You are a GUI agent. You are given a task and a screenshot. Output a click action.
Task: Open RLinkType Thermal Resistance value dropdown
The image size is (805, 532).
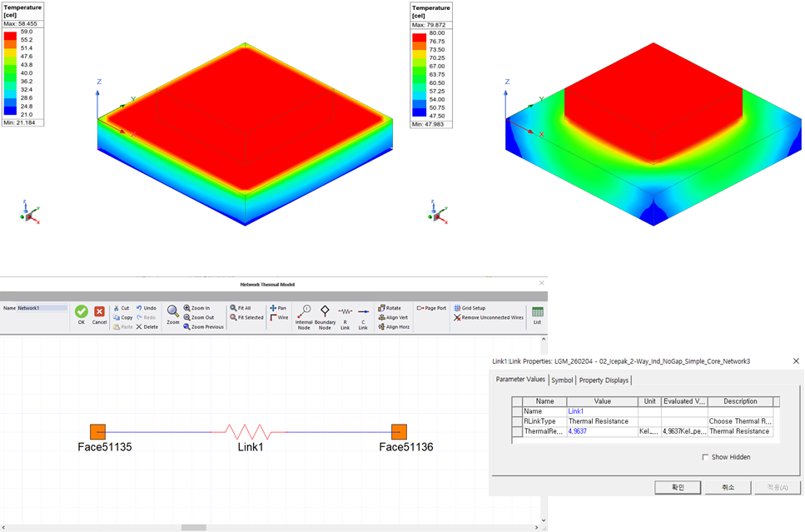click(602, 421)
